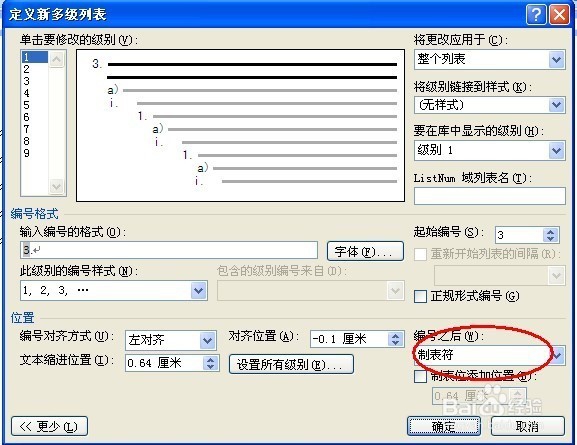
Task: Open the 将级别链接到样式 dropdown
Action: (x=556, y=105)
